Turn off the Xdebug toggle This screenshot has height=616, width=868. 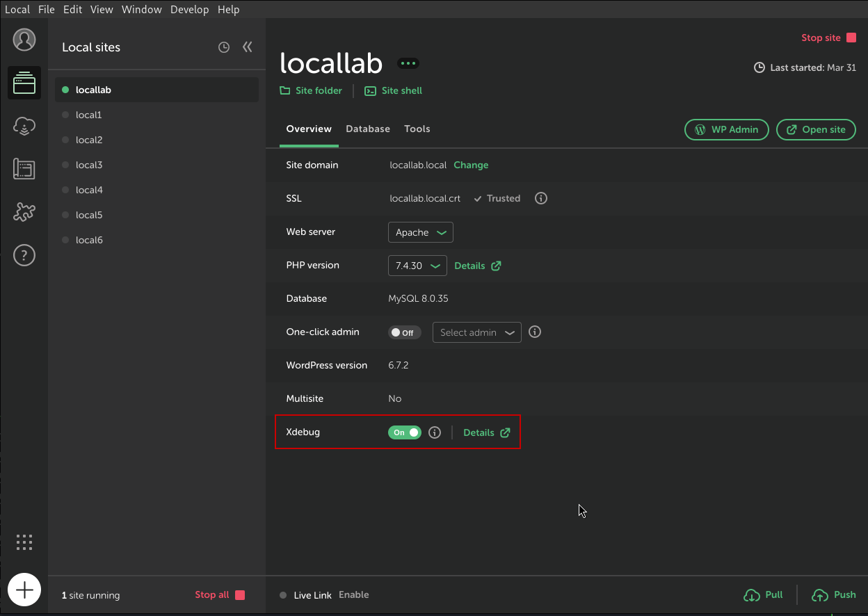[x=405, y=432]
